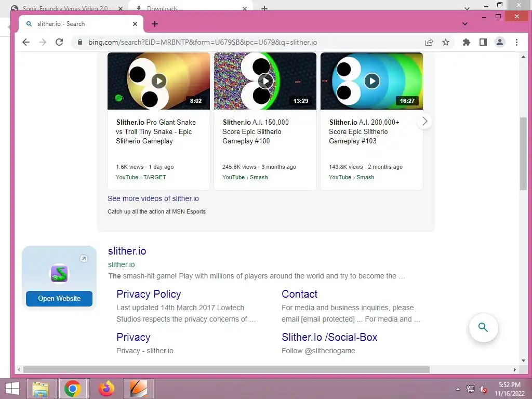Screen dimensions: 532x399
Task: Open Slither.io A.I. 200,000+ Gameplay #103 title
Action: pos(364,131)
